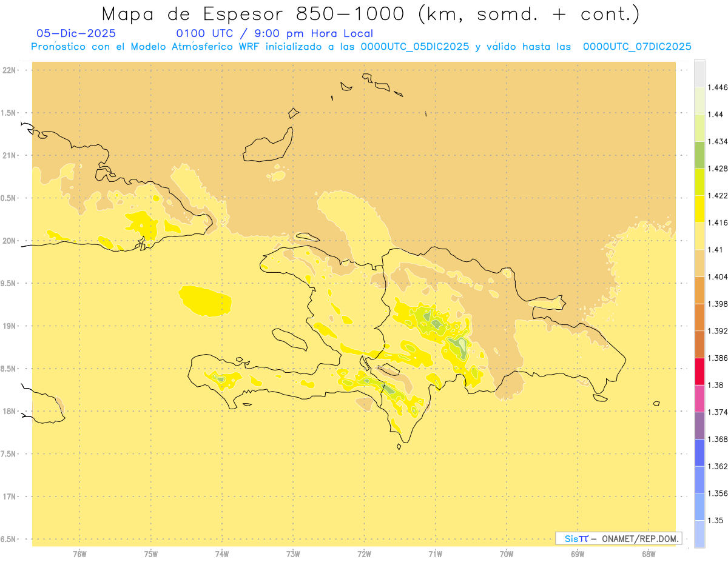728x562 pixels.
Task: Select the red legend swatch between 1.386 and 1.38
Action: 699,372
